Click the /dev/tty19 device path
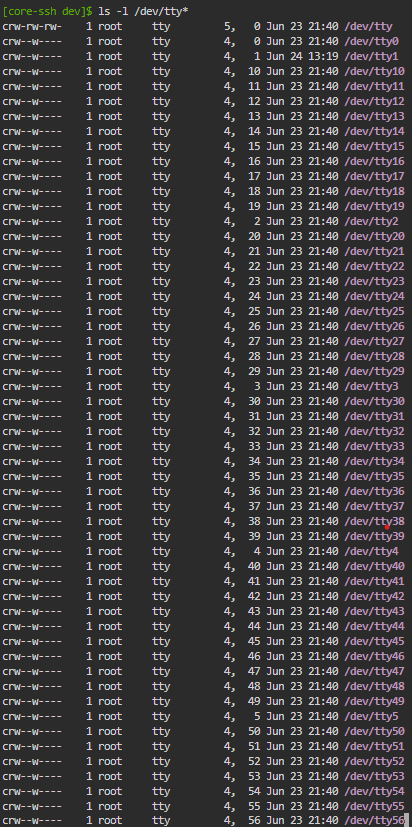This screenshot has width=412, height=827. coord(374,206)
